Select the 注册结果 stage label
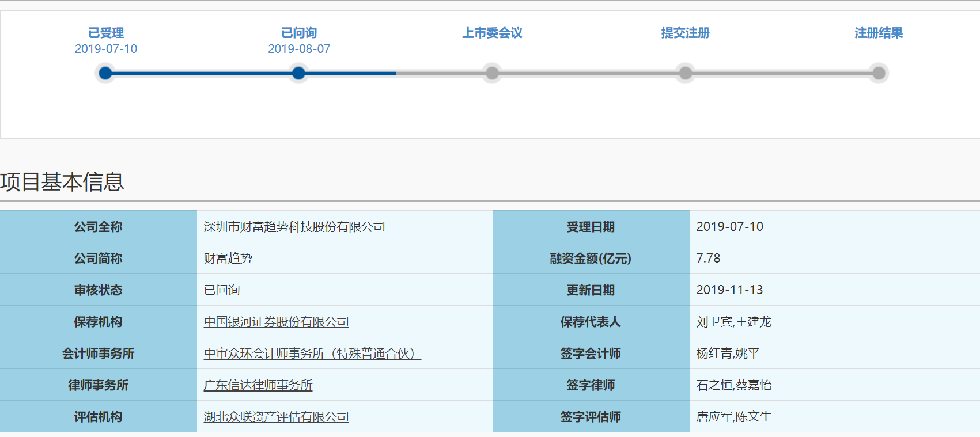This screenshot has height=437, width=980. (879, 33)
